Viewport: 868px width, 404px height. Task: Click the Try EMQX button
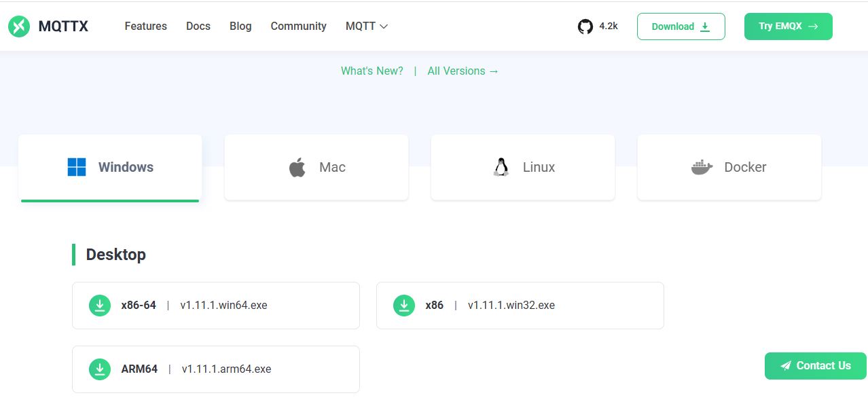[x=789, y=26]
